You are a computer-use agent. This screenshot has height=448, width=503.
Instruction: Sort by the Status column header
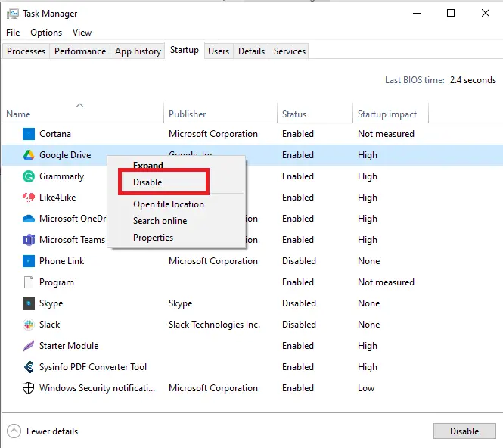(x=294, y=114)
